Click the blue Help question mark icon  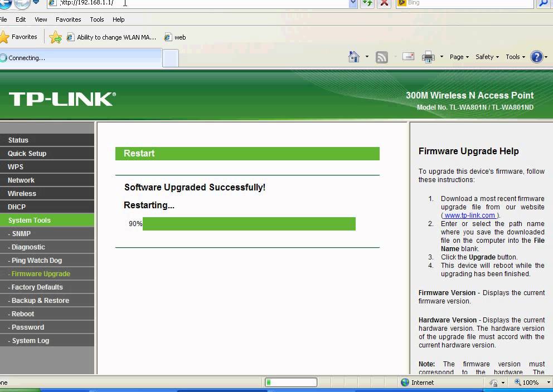coord(537,57)
